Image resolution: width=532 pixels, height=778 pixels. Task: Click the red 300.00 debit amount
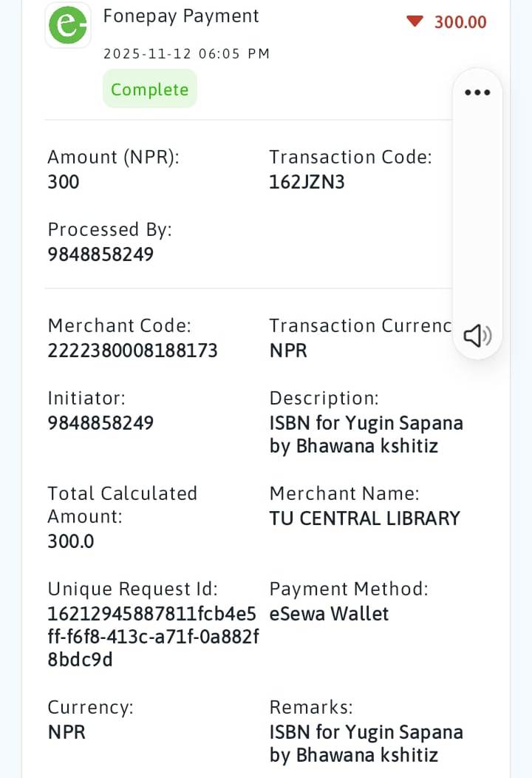pyautogui.click(x=460, y=22)
